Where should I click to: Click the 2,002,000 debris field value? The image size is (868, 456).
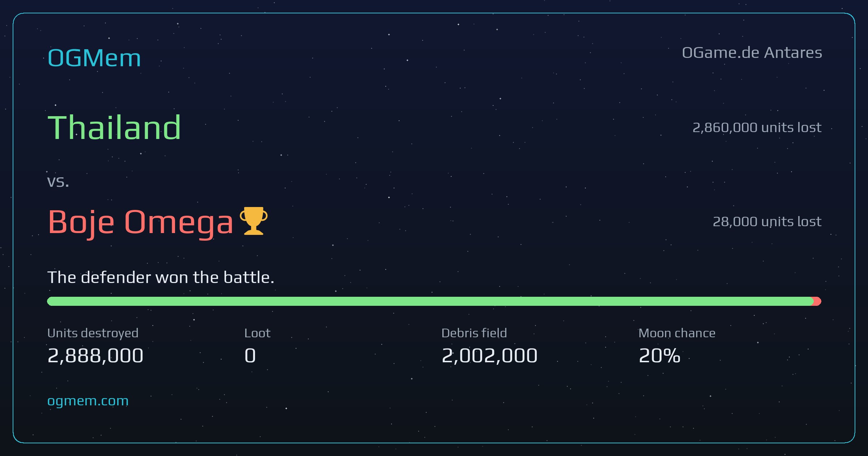[x=489, y=355]
